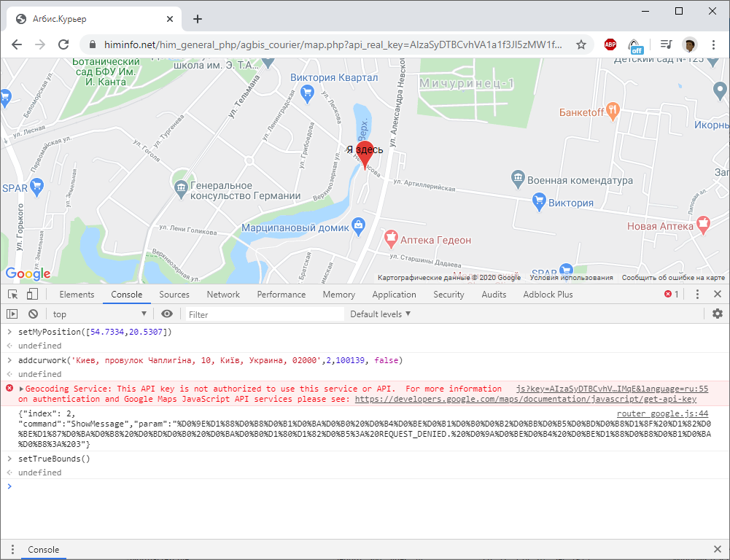The height and width of the screenshot is (560, 730).
Task: Open the extension with the 'off' badge
Action: (635, 46)
